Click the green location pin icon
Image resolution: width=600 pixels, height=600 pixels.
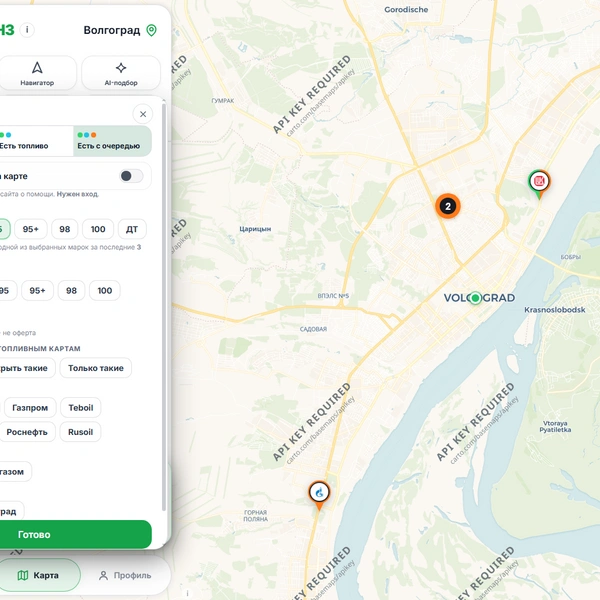pos(152,30)
